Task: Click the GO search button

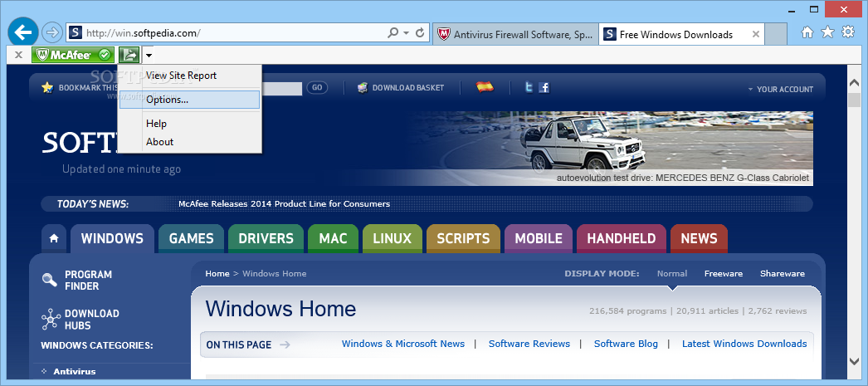Action: point(317,87)
